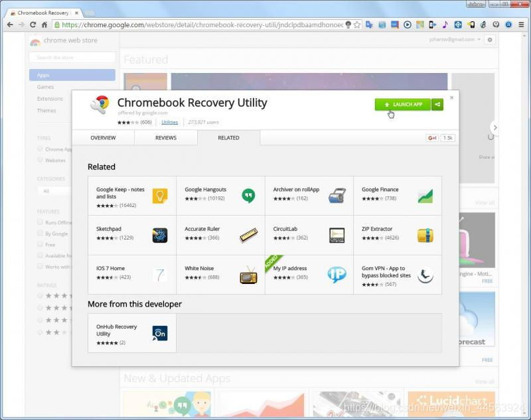Check the Runs Offline feature

[40, 222]
